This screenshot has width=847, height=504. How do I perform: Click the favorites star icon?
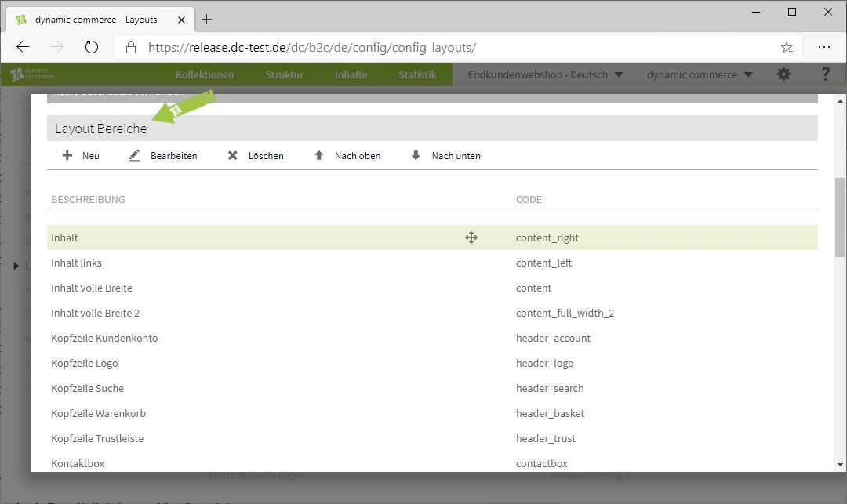tap(787, 48)
